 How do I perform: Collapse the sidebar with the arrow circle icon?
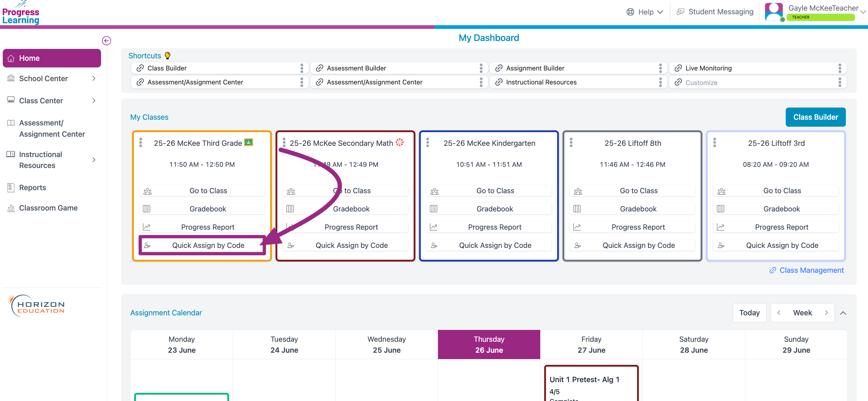pos(107,41)
